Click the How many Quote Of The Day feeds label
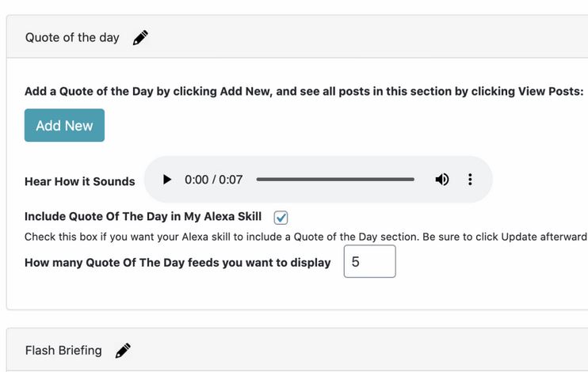Screen dimensions: 588x372 pyautogui.click(x=178, y=263)
